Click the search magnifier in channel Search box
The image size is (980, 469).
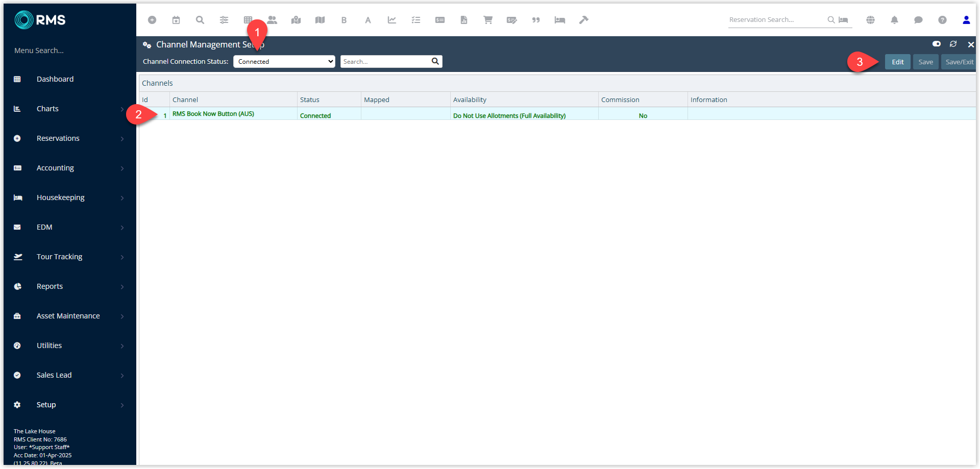point(435,61)
